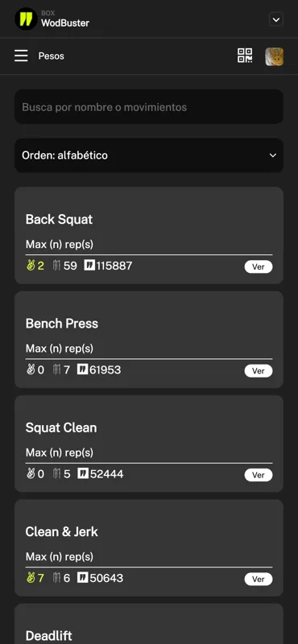Viewport: 298px width, 644px height.
Task: Click the Back Squat personal records hand icon
Action: 31,266
